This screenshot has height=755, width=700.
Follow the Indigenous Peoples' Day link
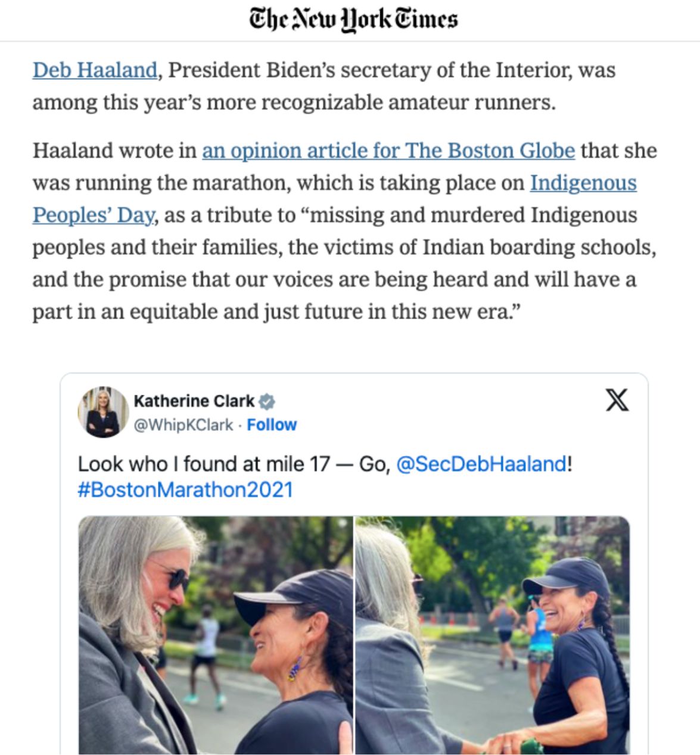pyautogui.click(x=583, y=183)
